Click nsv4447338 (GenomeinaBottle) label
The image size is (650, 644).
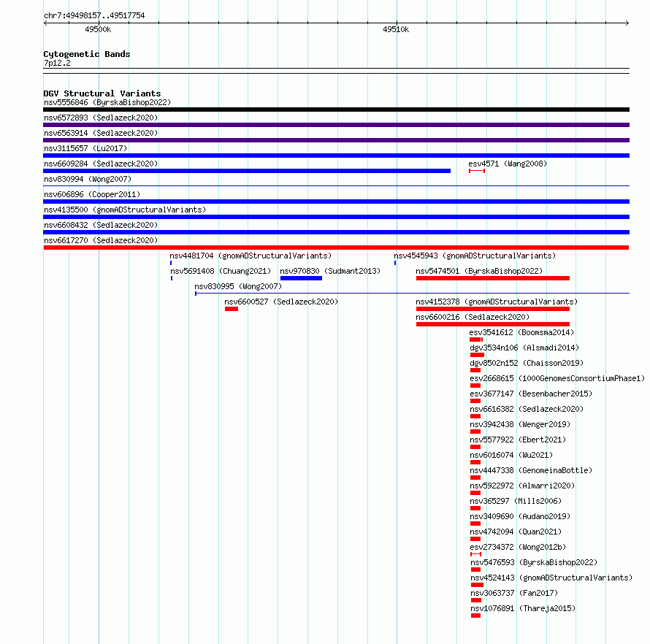coord(531,470)
